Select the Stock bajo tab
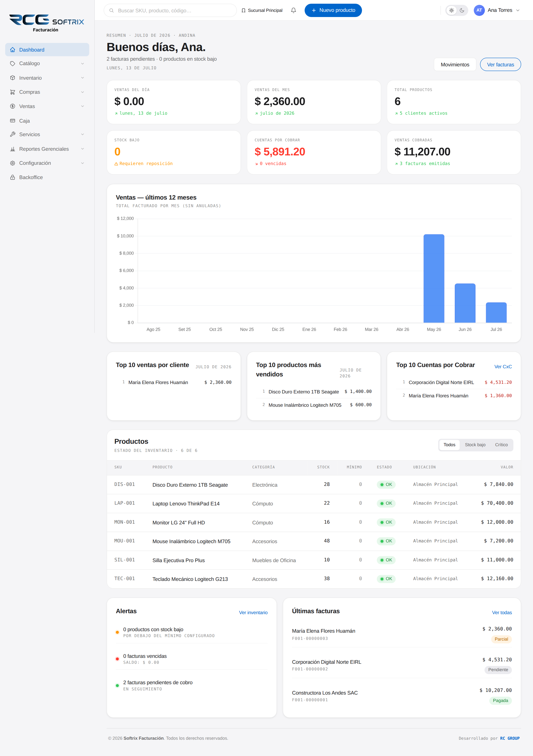This screenshot has width=533, height=756. (x=475, y=445)
